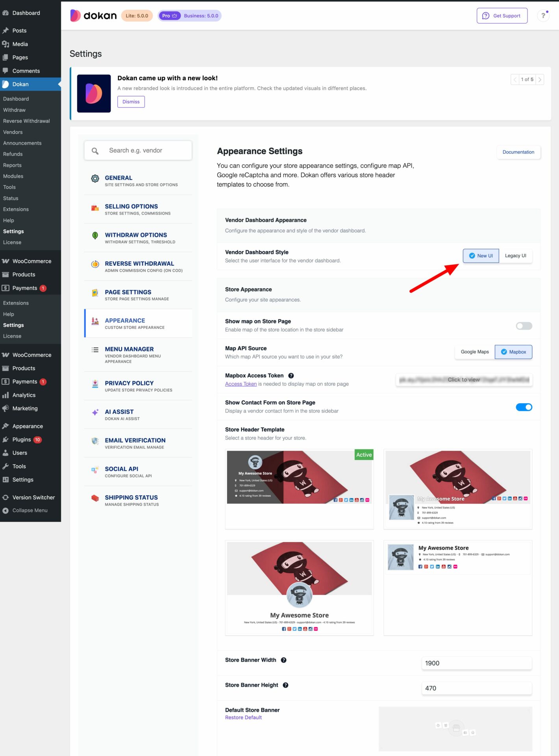Image resolution: width=559 pixels, height=756 pixels.
Task: Select the no-banner compact header template
Action: coord(458,588)
